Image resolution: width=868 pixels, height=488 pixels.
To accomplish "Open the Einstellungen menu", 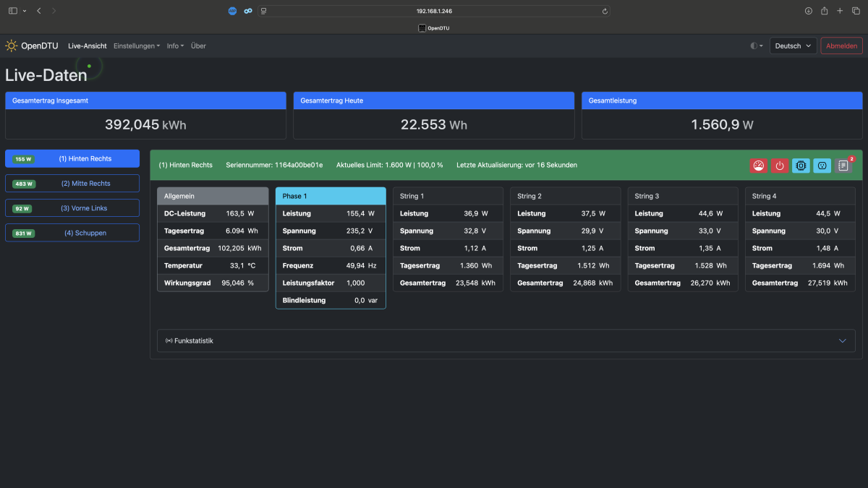I will coord(137,46).
